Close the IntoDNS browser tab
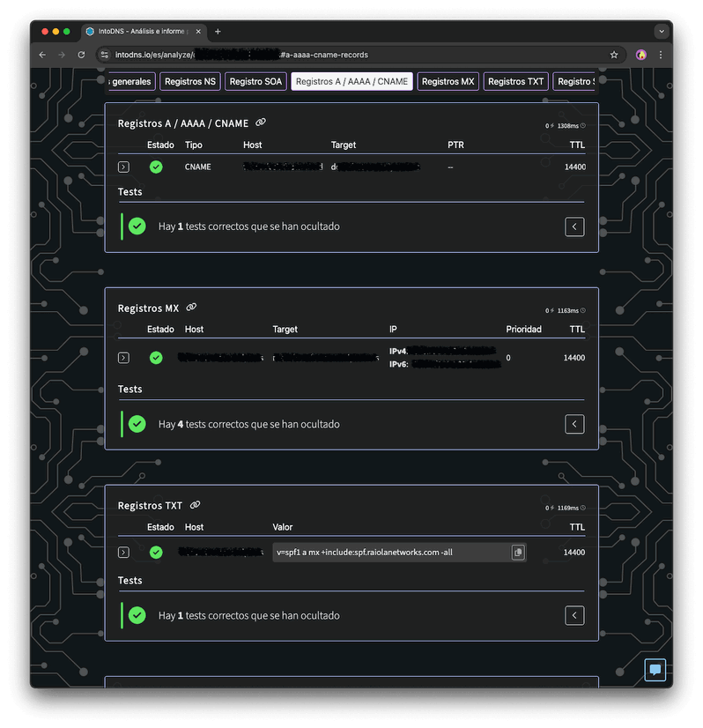Image resolution: width=703 pixels, height=728 pixels. click(x=198, y=32)
